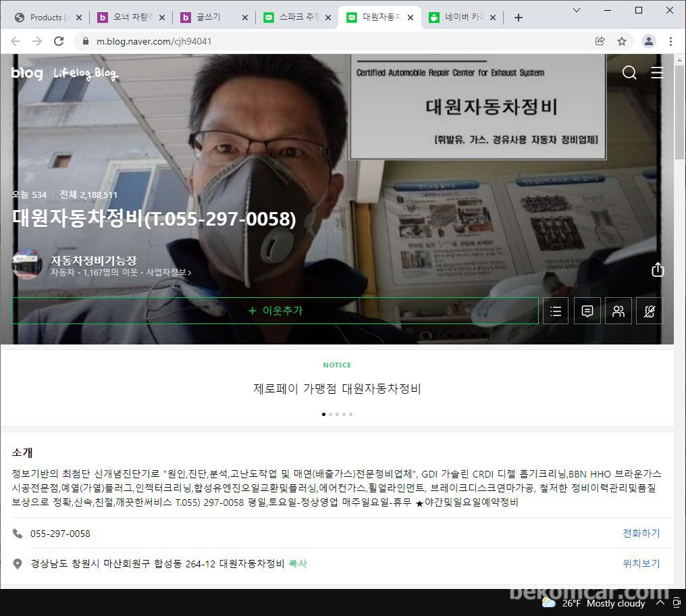
Task: Open the blog owner profile thumbnail
Action: pos(27,264)
